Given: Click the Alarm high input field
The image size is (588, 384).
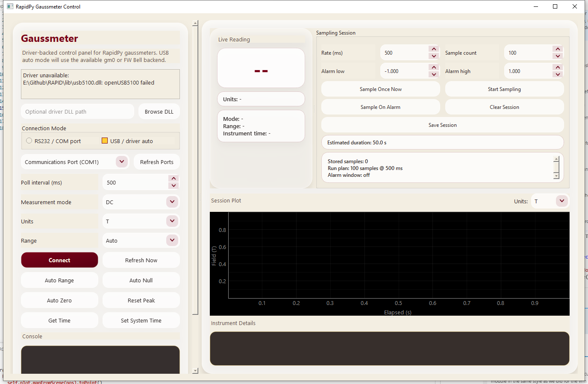Looking at the screenshot, I should coord(528,71).
